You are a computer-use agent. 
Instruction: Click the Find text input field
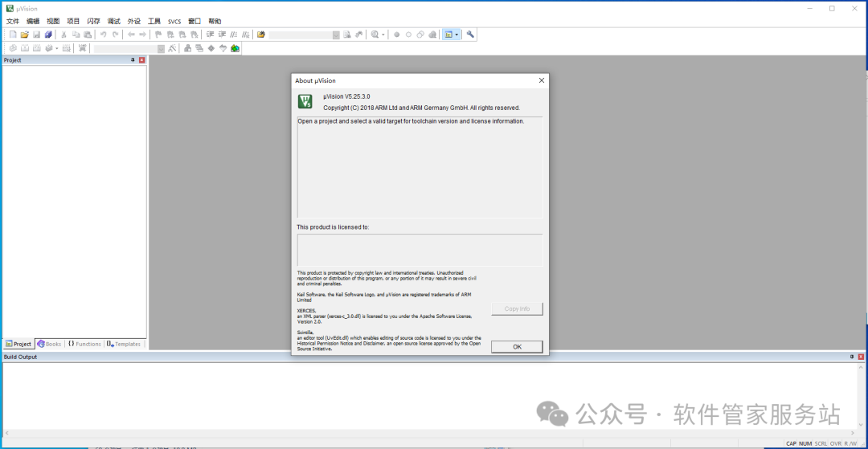point(301,35)
